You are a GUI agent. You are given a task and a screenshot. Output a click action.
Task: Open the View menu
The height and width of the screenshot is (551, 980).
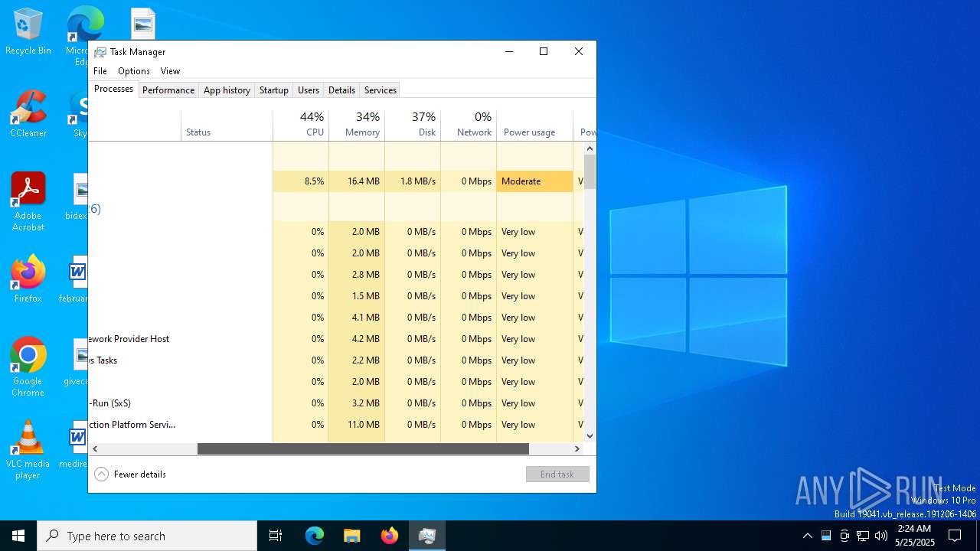click(170, 71)
